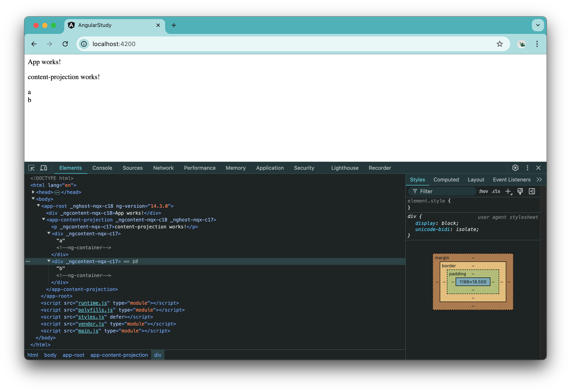This screenshot has width=571, height=392.
Task: Open the DevTools three-dot options menu
Action: click(x=527, y=168)
